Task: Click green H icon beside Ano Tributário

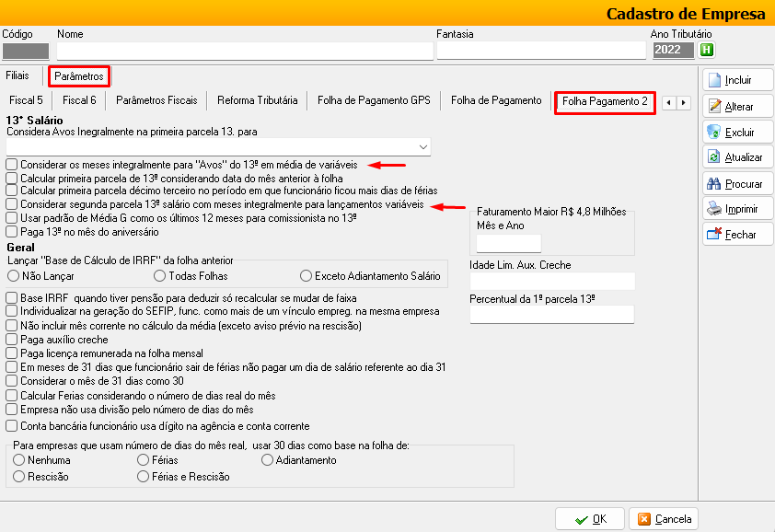Action: coord(707,50)
